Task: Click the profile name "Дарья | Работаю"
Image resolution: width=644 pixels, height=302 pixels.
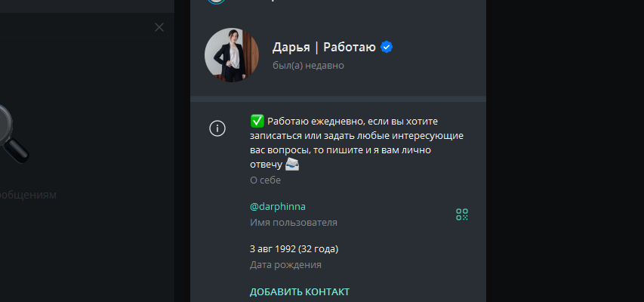Action: 324,48
